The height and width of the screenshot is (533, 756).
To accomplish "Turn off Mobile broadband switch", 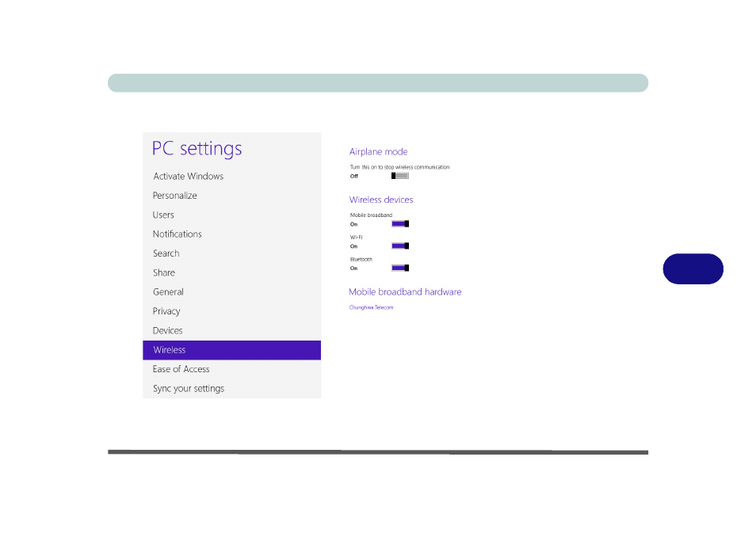I will tap(399, 223).
